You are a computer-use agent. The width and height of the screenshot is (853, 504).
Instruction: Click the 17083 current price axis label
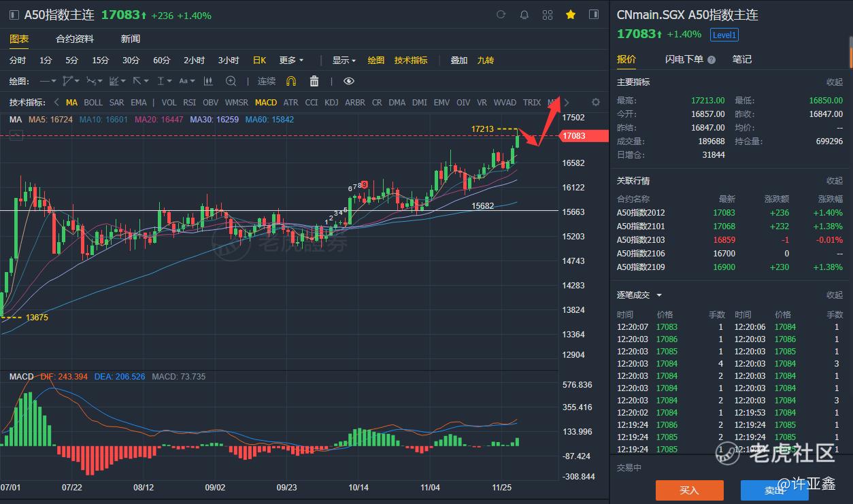pos(584,136)
